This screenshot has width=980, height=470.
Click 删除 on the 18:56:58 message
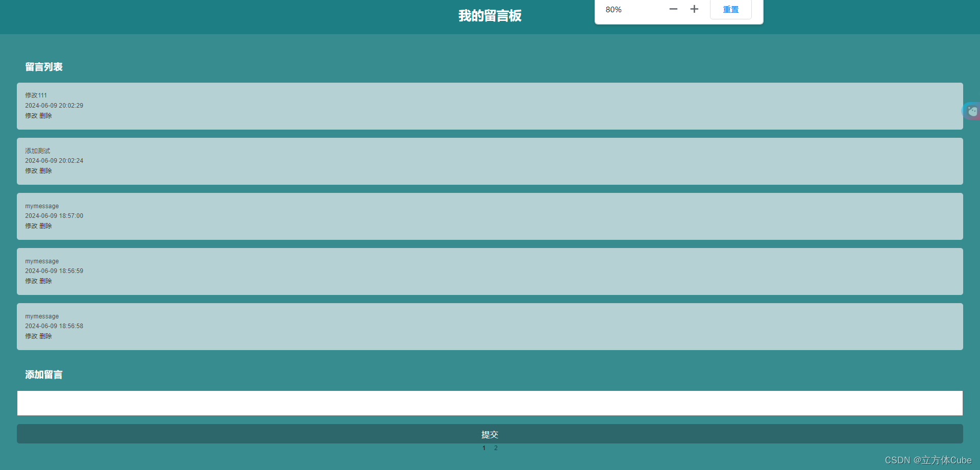[45, 336]
